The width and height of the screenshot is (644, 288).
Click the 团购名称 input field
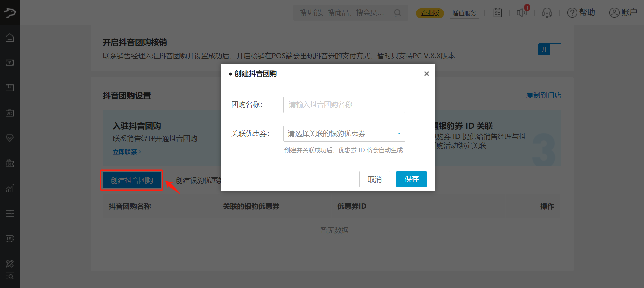344,105
